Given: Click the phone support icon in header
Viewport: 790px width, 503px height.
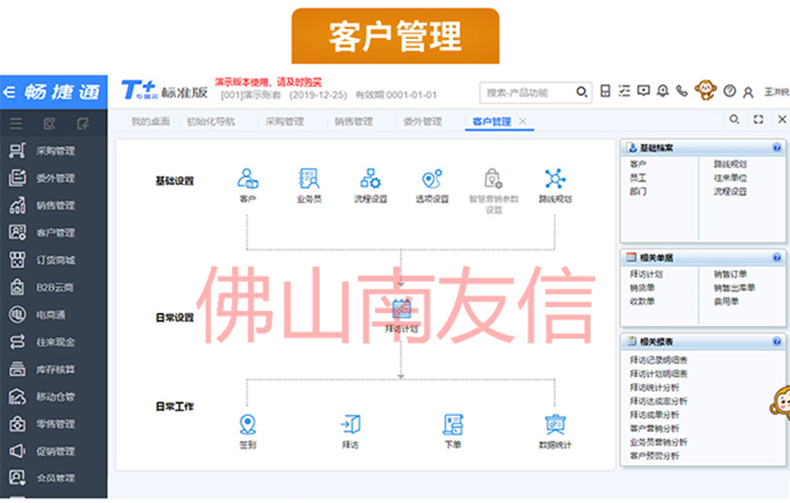Looking at the screenshot, I should tap(682, 91).
